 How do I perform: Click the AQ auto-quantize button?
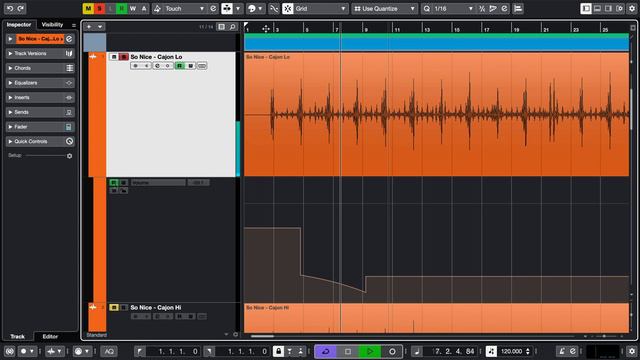coord(109,351)
